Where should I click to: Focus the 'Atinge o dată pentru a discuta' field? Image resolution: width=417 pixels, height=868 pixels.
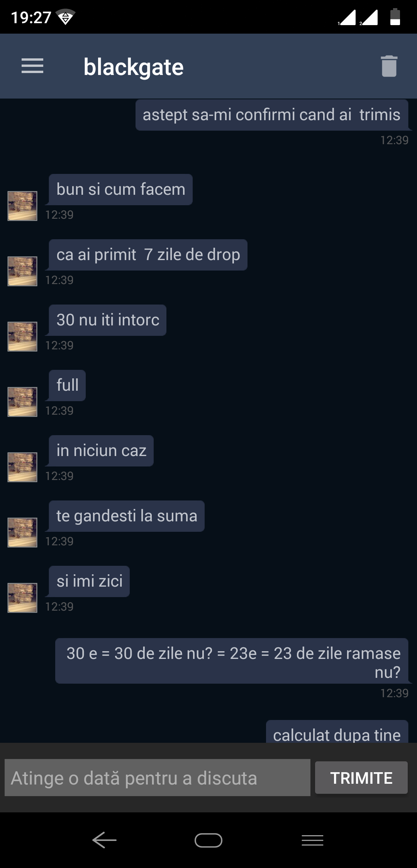158,778
